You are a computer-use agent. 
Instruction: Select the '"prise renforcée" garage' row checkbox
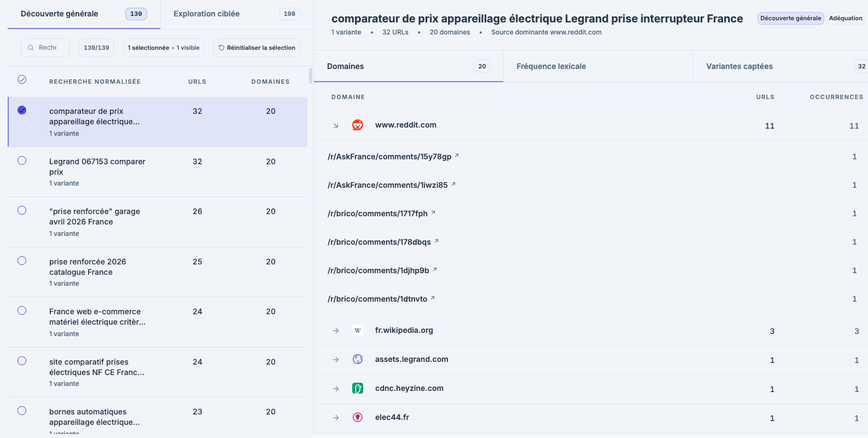pyautogui.click(x=22, y=210)
